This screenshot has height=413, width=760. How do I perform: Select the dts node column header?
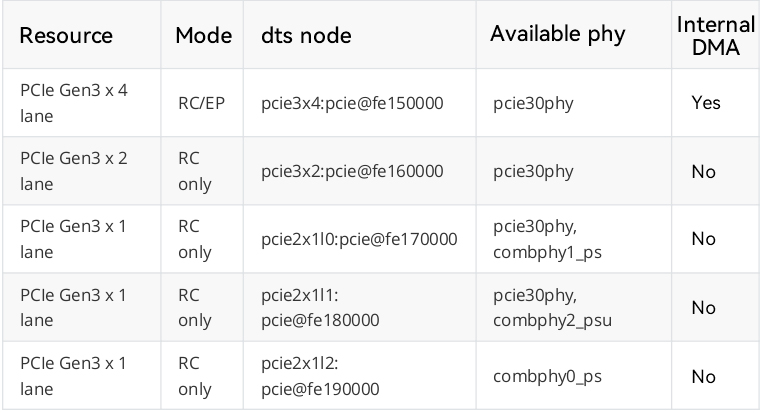[306, 35]
